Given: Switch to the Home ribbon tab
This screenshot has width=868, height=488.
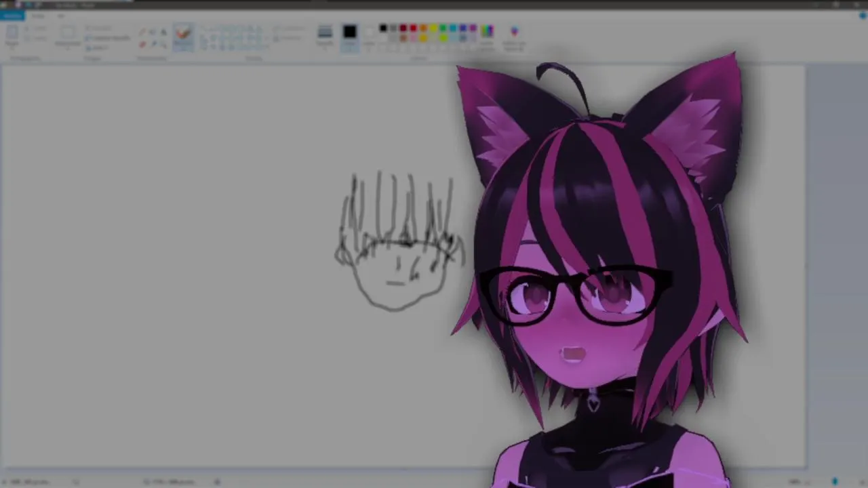Looking at the screenshot, I should 37,16.
